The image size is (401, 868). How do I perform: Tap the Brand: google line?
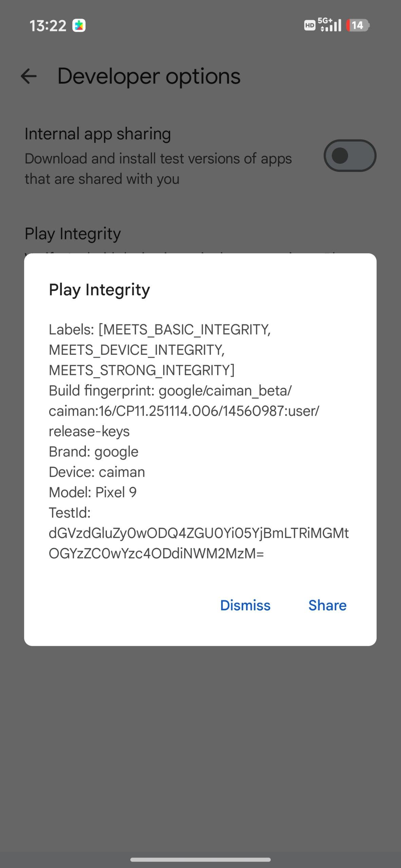point(94,452)
